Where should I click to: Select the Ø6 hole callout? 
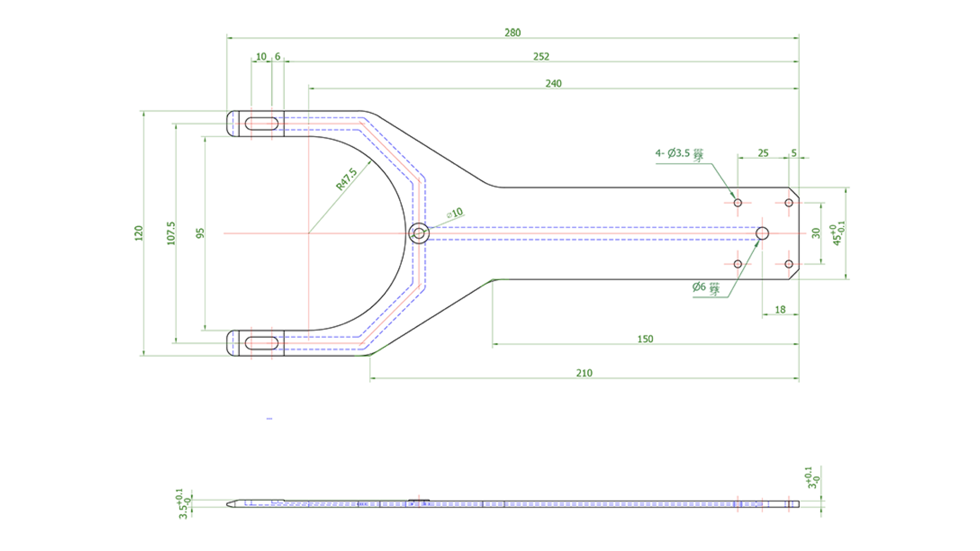(x=706, y=288)
